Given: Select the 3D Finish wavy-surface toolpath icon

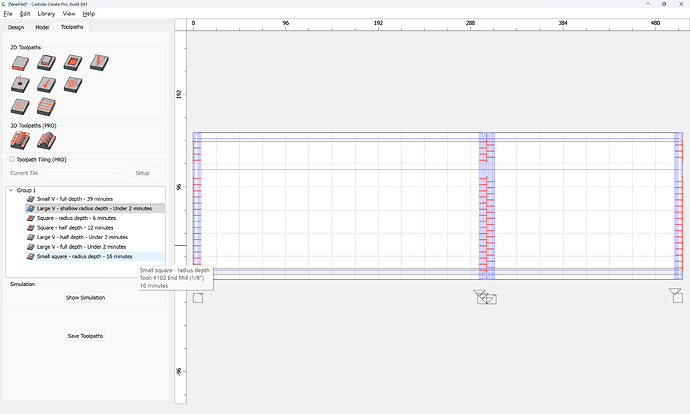Looking at the screenshot, I should click(x=47, y=140).
